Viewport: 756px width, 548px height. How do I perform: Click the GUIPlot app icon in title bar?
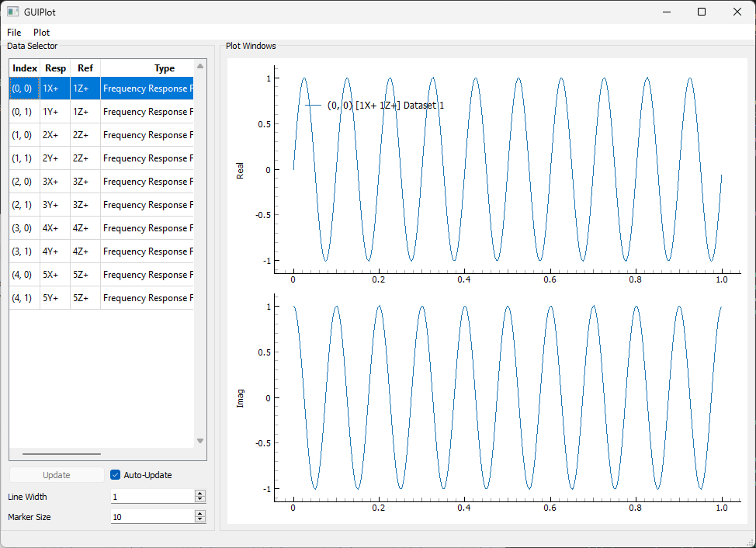[12, 12]
